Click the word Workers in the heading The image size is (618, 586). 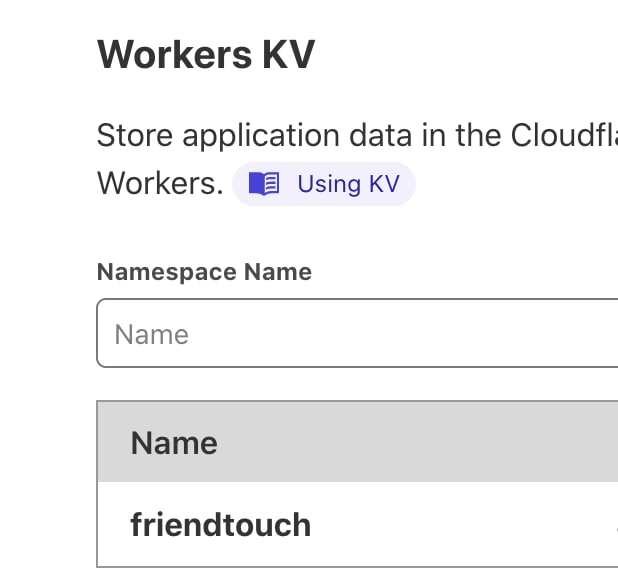tap(174, 54)
